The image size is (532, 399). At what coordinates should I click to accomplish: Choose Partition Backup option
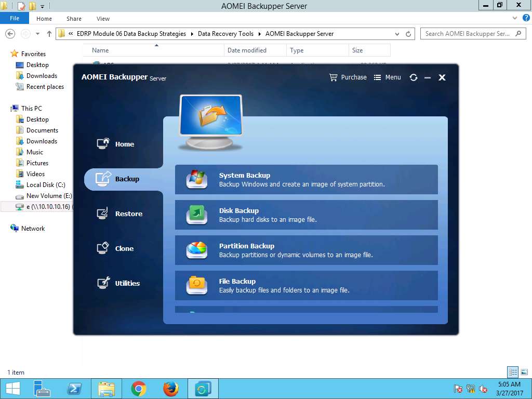point(307,250)
